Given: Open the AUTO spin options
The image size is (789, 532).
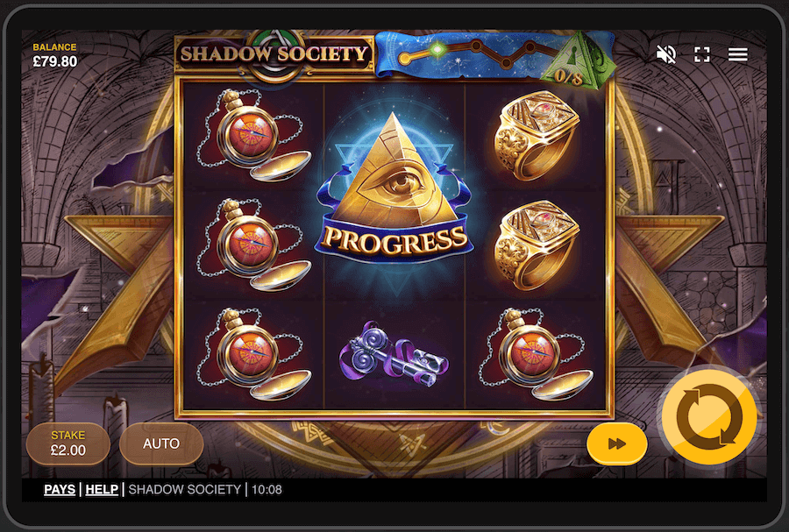Looking at the screenshot, I should (x=161, y=443).
